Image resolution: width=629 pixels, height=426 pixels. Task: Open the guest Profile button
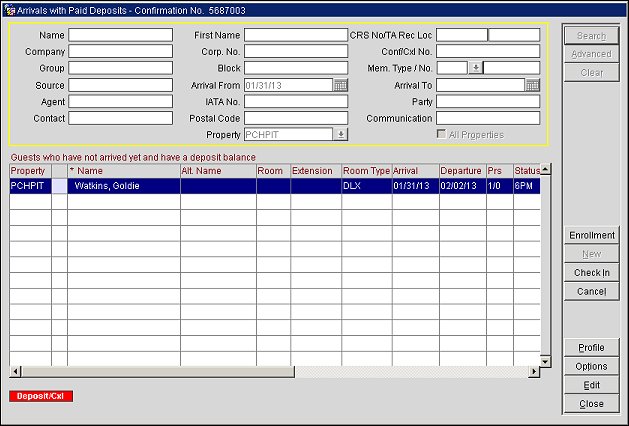click(591, 348)
